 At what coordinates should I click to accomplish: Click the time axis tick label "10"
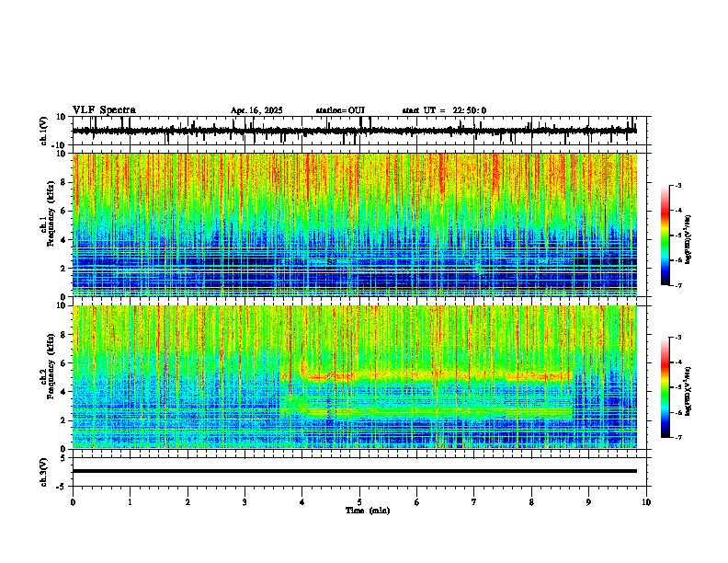click(646, 502)
